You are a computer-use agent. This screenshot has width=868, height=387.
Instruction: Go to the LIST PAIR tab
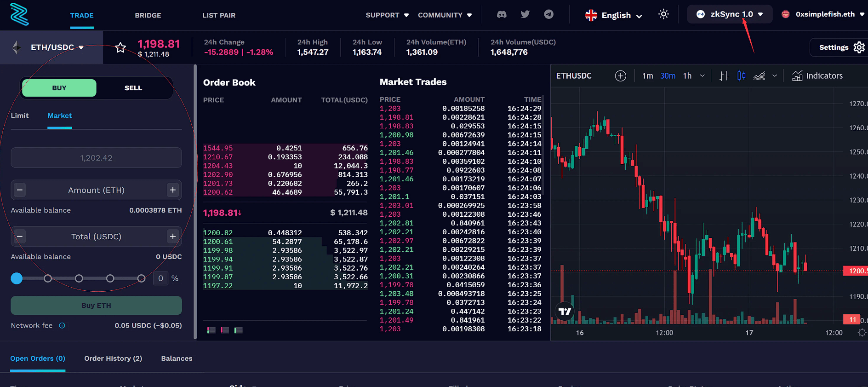[219, 15]
